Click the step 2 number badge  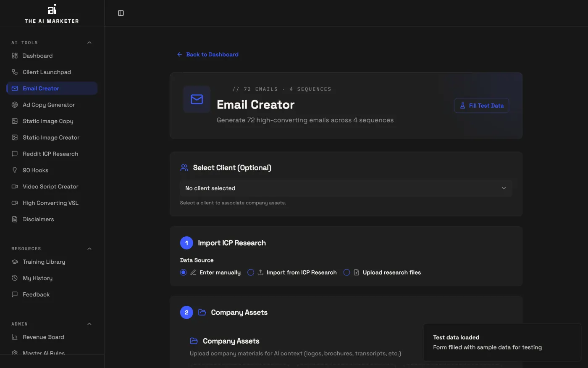point(186,312)
